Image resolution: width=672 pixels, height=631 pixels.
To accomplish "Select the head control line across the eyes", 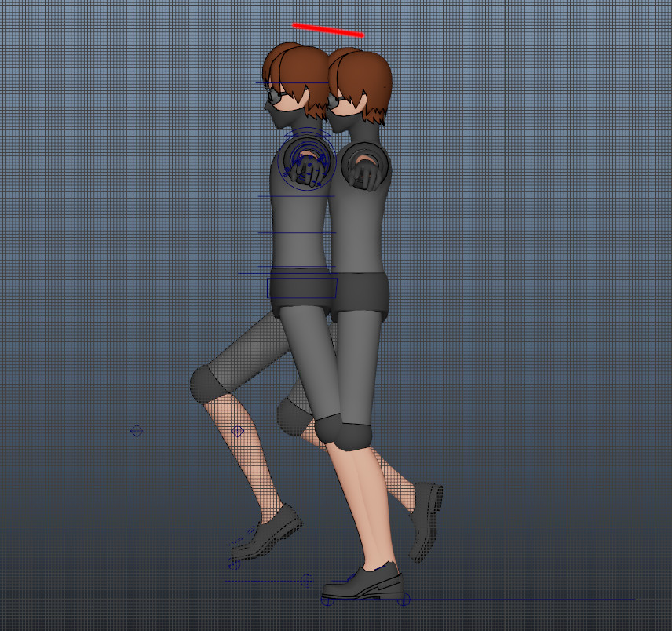I will [292, 82].
